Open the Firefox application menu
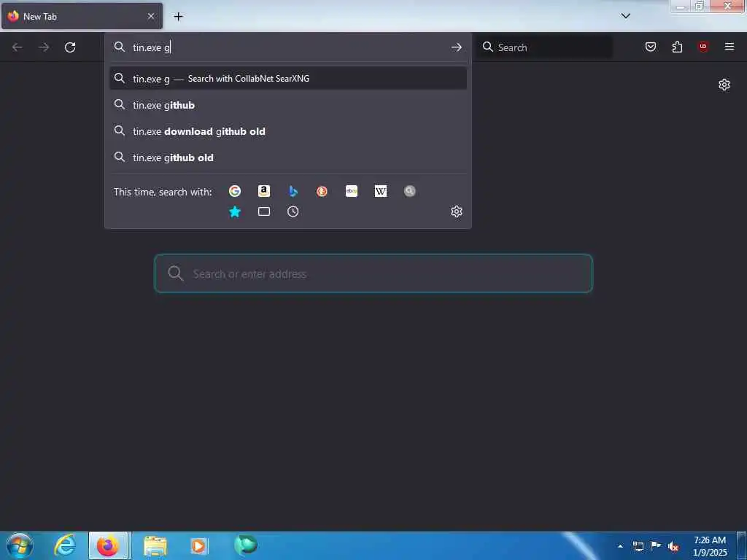Viewport: 747px width, 560px height. tap(729, 47)
